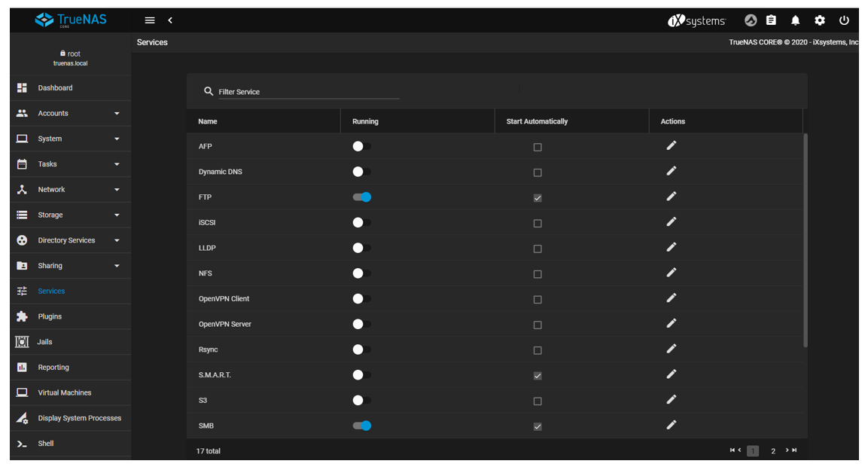Image resolution: width=868 pixels, height=470 pixels.
Task: Go to page 2 of services
Action: [x=773, y=451]
